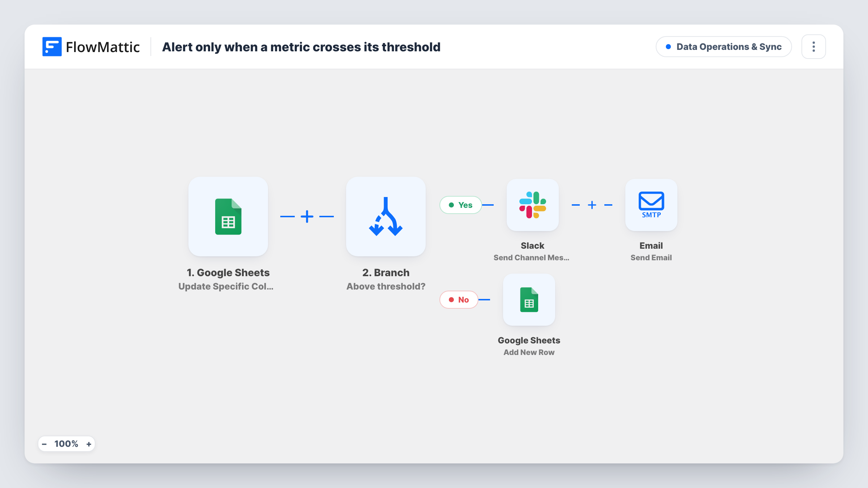The width and height of the screenshot is (868, 488).
Task: Add step between Slack and Email
Action: tap(592, 205)
